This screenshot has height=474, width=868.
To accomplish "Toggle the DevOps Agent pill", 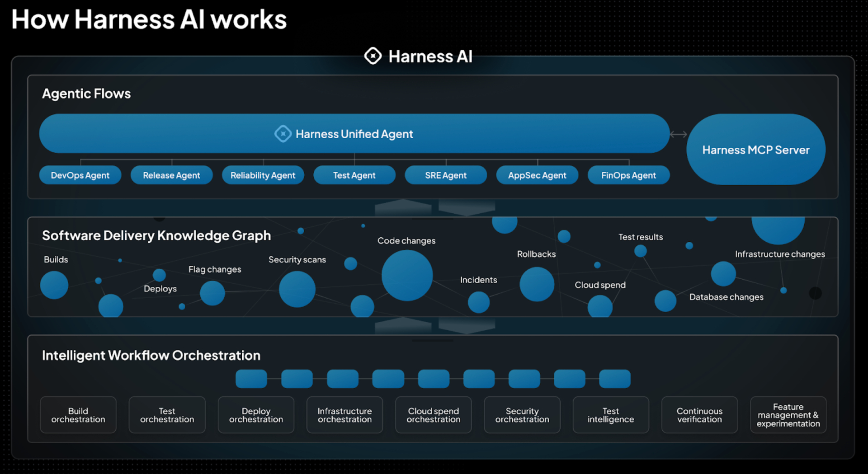I will tap(80, 175).
